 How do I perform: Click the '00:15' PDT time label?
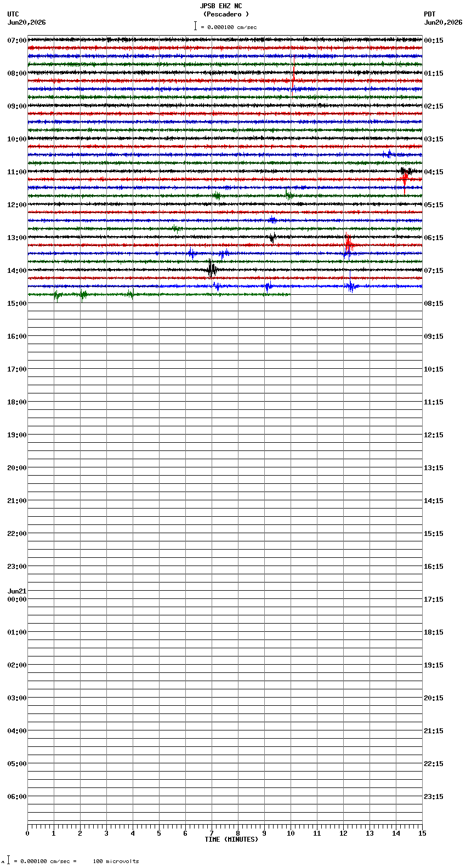pos(434,41)
